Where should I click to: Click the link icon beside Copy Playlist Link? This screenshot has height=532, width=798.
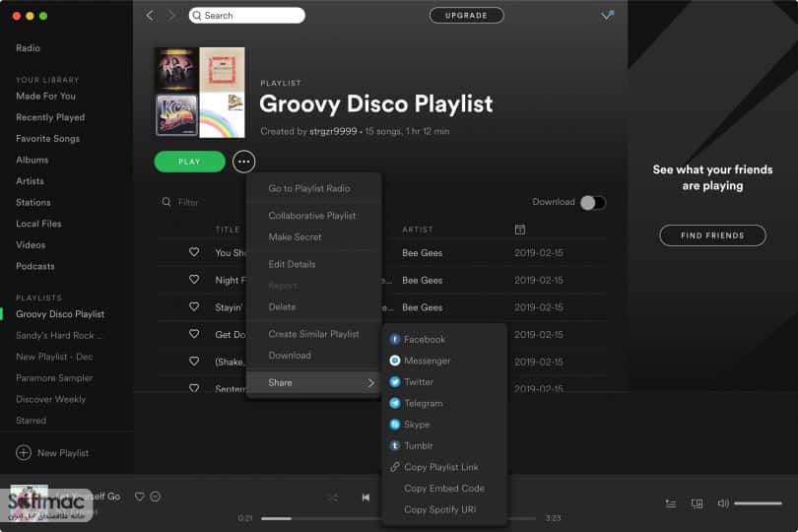(x=394, y=467)
